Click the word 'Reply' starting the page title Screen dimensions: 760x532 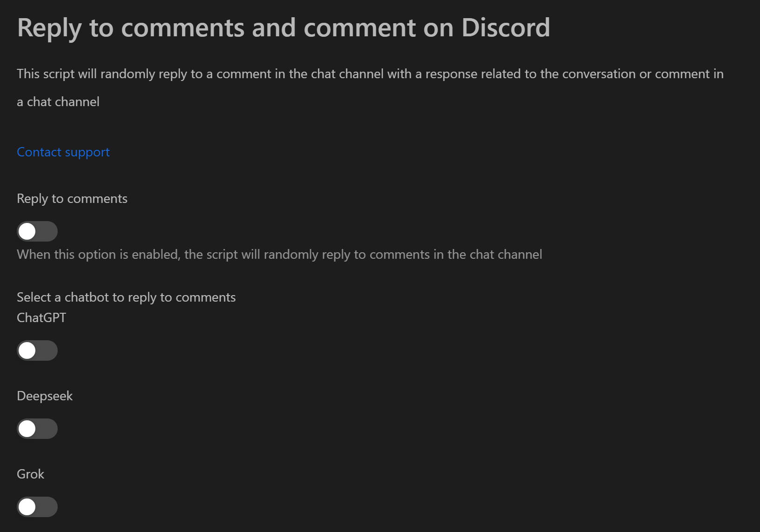tap(49, 28)
